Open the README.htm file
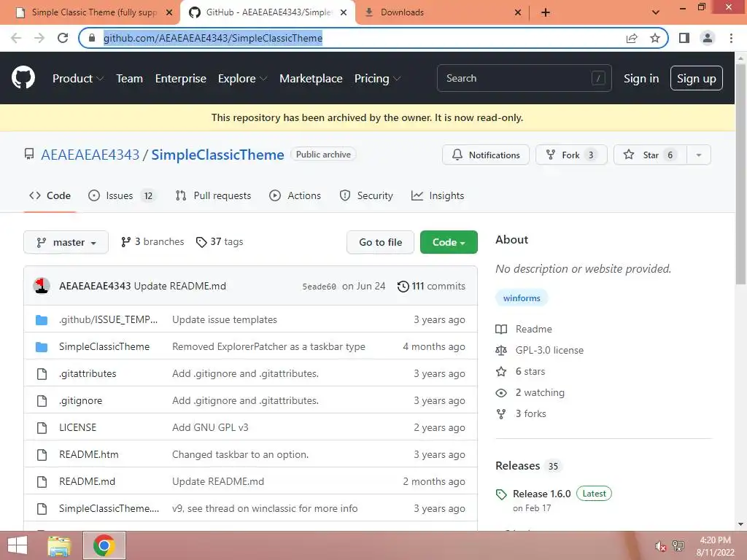Image resolution: width=747 pixels, height=560 pixels. pos(88,454)
